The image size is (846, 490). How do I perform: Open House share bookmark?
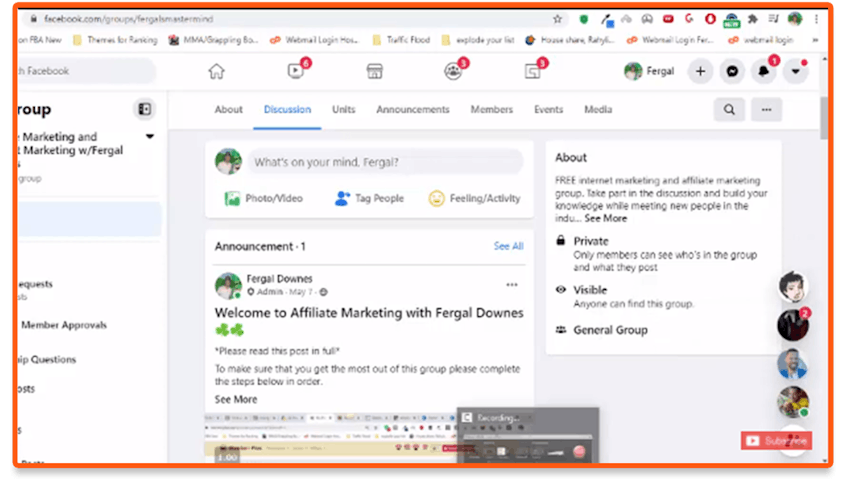(570, 40)
